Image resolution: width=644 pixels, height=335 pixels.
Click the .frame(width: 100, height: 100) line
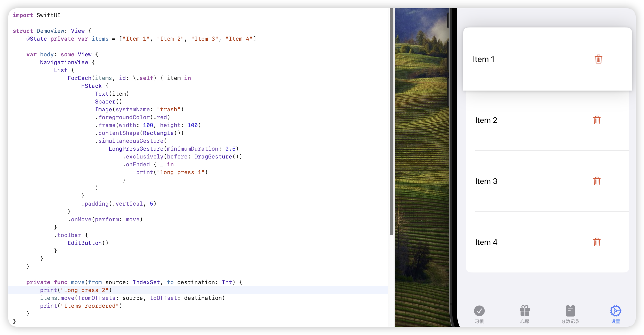(x=148, y=125)
